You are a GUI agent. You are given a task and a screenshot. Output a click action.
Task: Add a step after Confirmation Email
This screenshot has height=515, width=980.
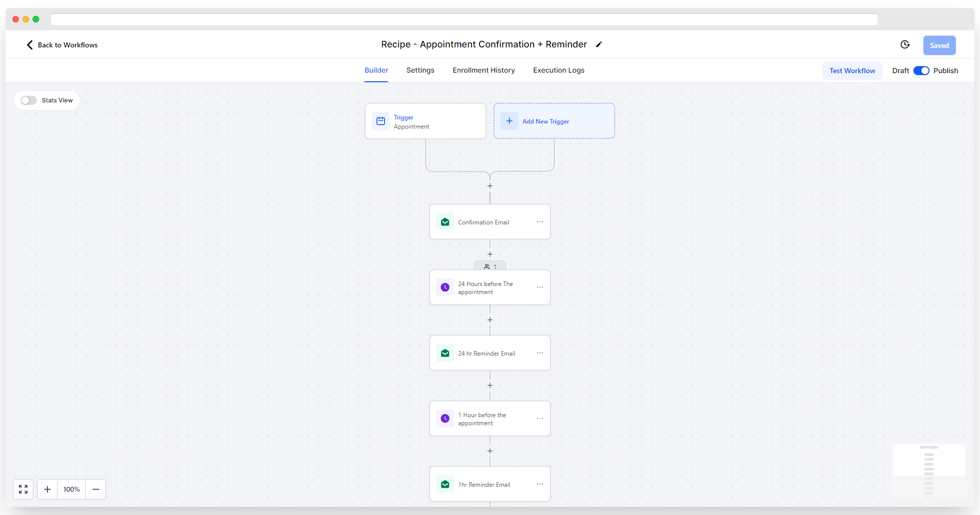click(x=490, y=254)
